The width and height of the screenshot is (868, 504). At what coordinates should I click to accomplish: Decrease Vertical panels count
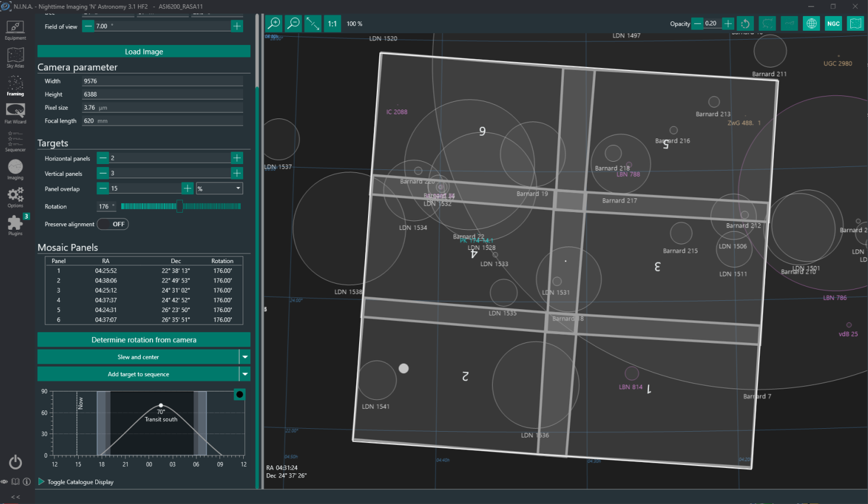(103, 174)
